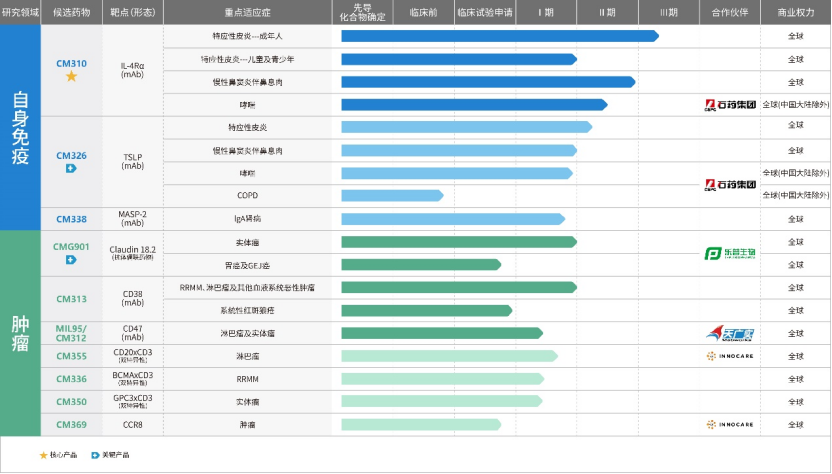Click the MASP-2 (mAb) target cell

click(133, 219)
